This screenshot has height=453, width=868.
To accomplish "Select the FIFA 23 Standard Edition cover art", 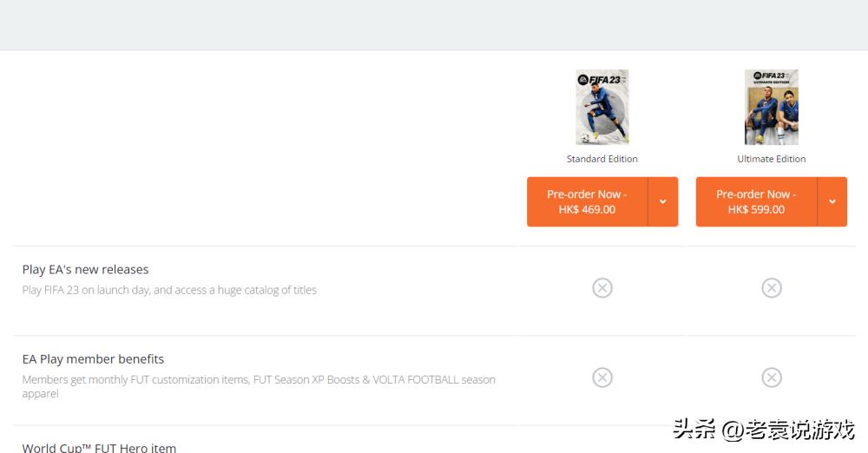I will (x=602, y=107).
